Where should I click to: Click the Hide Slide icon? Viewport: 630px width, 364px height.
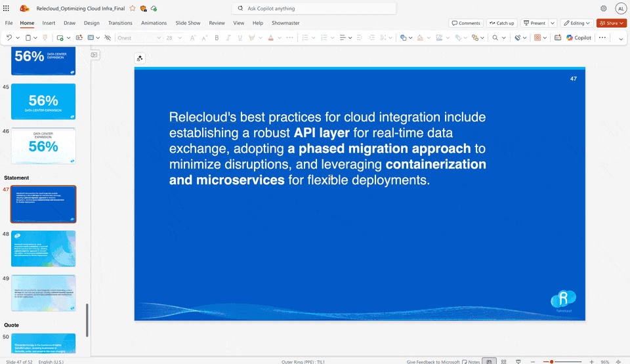click(x=108, y=38)
